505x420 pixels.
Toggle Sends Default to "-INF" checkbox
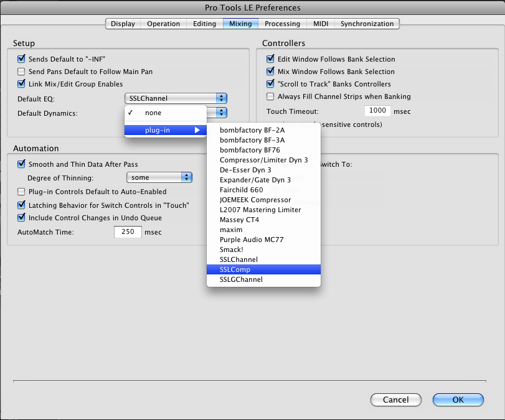coord(21,59)
